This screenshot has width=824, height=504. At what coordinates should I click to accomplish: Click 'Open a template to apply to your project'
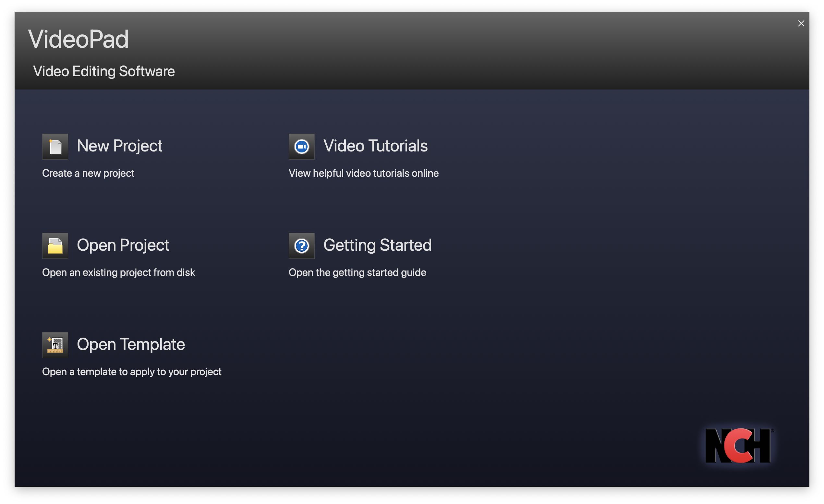[x=132, y=372]
